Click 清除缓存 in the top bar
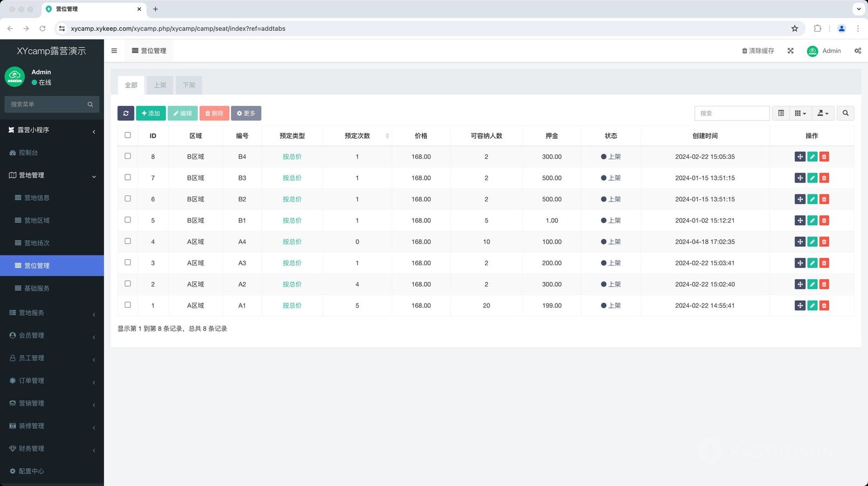Image resolution: width=868 pixels, height=486 pixels. coord(758,51)
